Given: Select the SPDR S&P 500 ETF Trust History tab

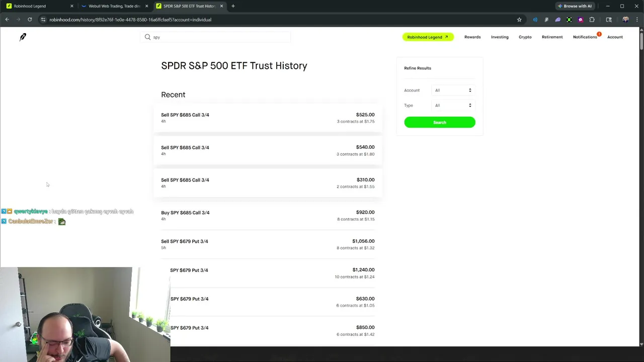Looking at the screenshot, I should (189, 6).
